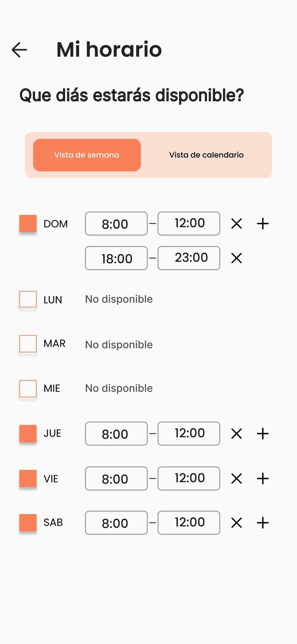
Task: Toggle the MIE day checkbox
Action: [28, 388]
